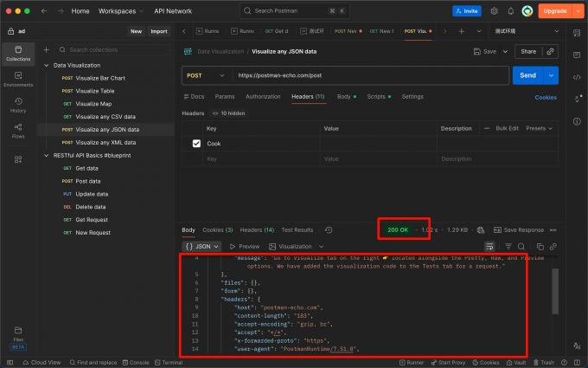Copy the response body
The width and height of the screenshot is (588, 368).
pos(540,246)
